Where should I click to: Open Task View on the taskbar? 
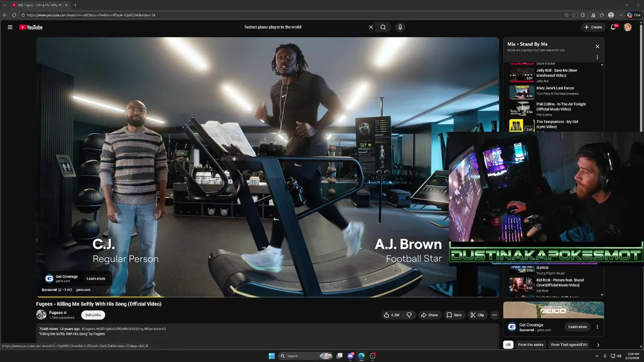[x=340, y=356]
